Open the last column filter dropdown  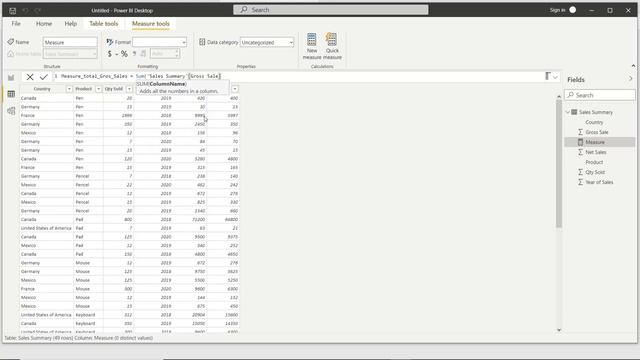coord(235,89)
